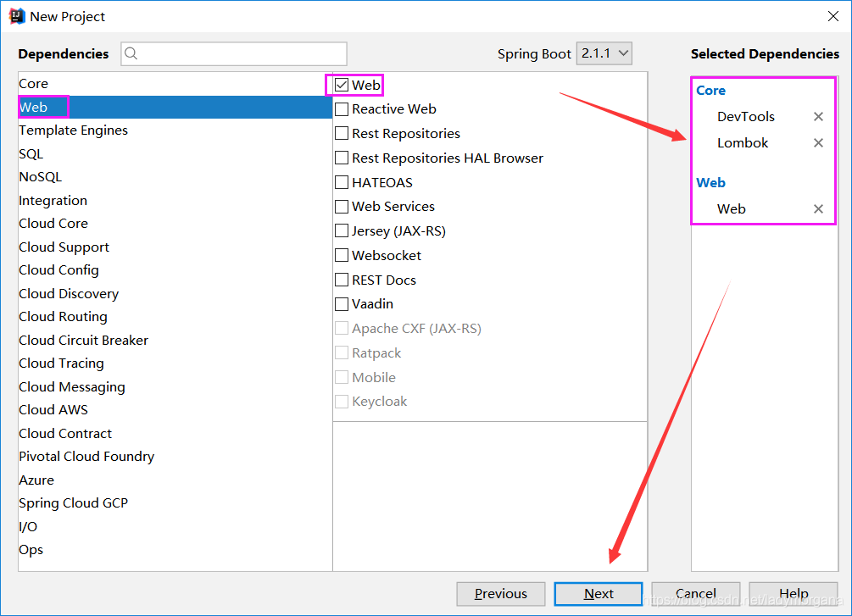Viewport: 852px width, 616px height.
Task: Open the Cloud Discovery category
Action: click(175, 293)
